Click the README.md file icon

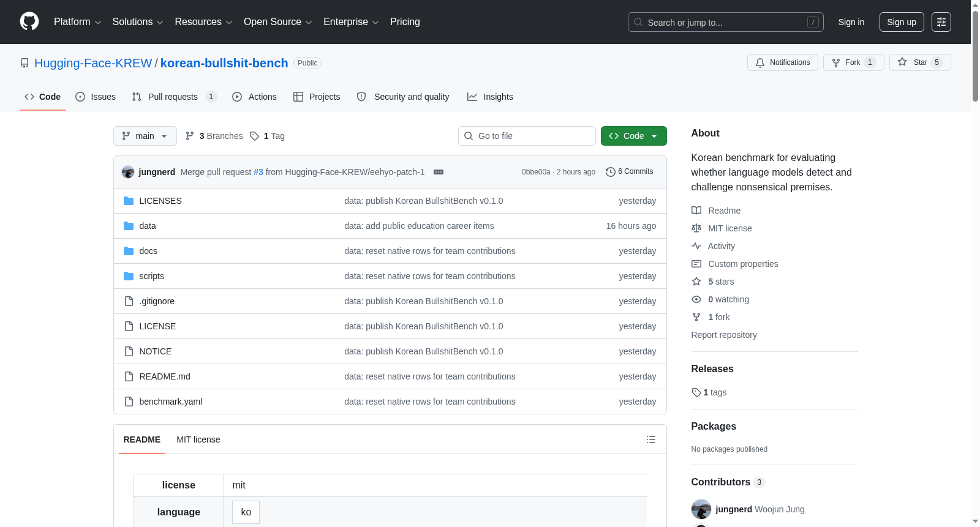click(x=129, y=376)
